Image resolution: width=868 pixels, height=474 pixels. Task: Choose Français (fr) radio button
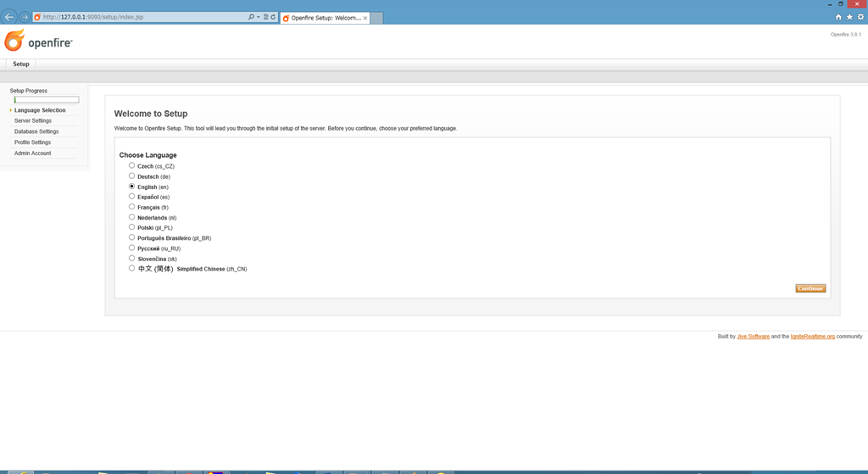(x=132, y=206)
